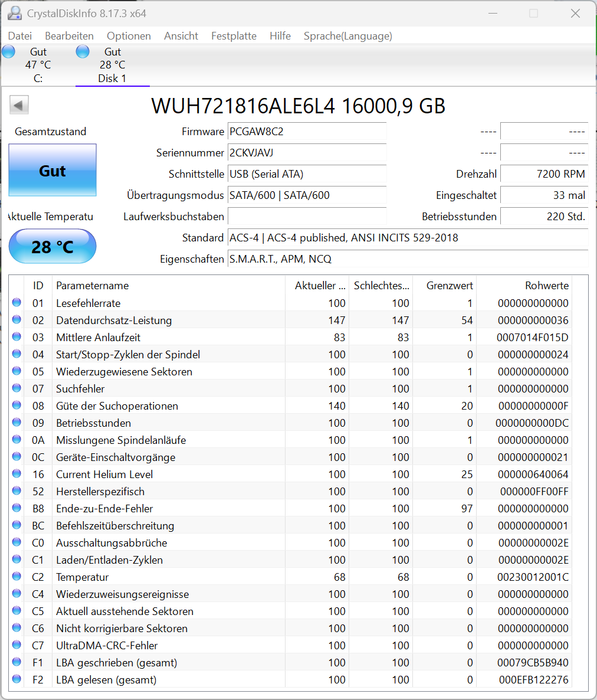Image resolution: width=597 pixels, height=700 pixels.
Task: Click the status orb of Ausschaltungsabbrüche row
Action: pyautogui.click(x=17, y=542)
